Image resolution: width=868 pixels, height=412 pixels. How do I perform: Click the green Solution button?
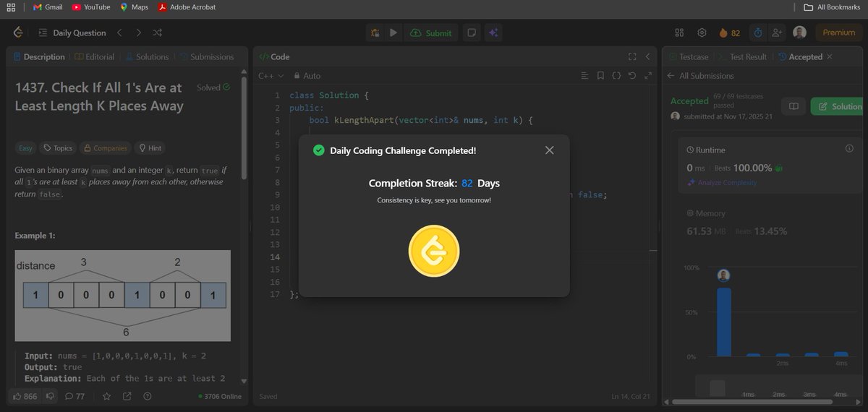coord(837,106)
